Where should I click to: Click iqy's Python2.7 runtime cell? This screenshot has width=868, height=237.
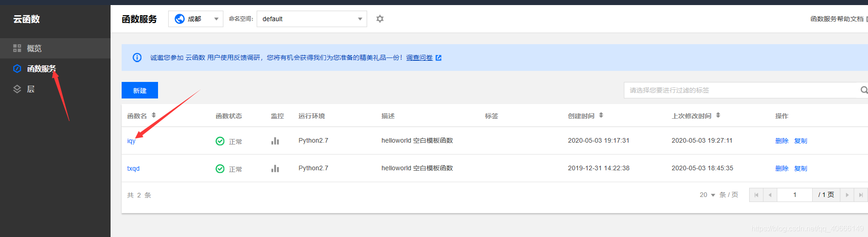click(313, 140)
